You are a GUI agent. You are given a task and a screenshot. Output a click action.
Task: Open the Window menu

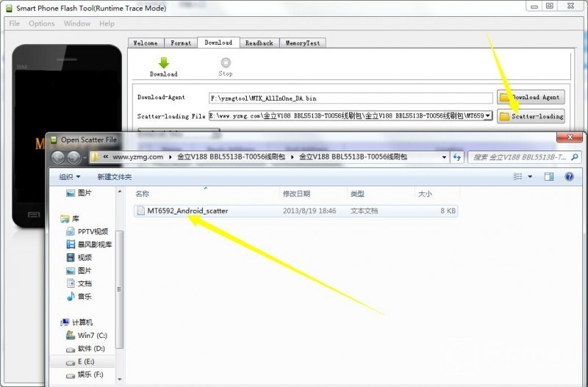click(77, 23)
